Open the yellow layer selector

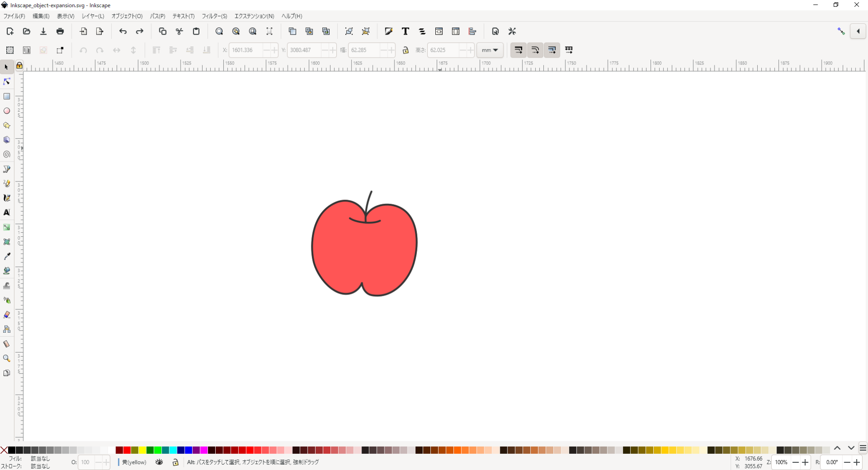click(x=134, y=462)
